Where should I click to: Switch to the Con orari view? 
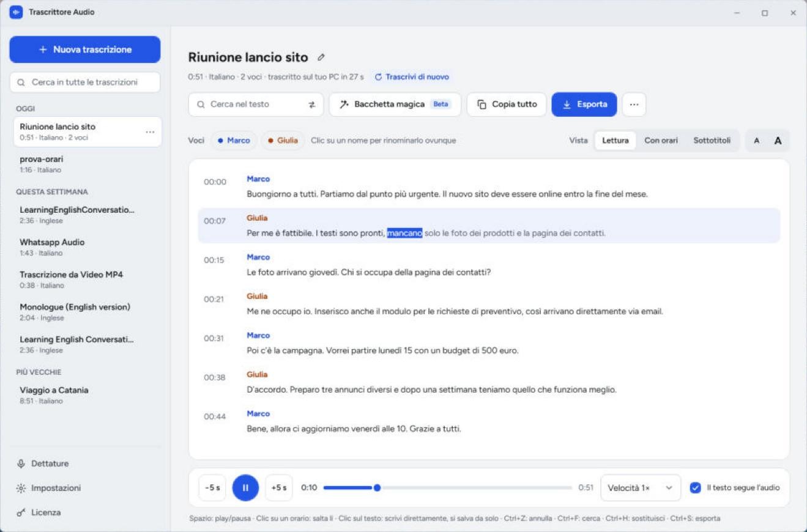coord(661,141)
